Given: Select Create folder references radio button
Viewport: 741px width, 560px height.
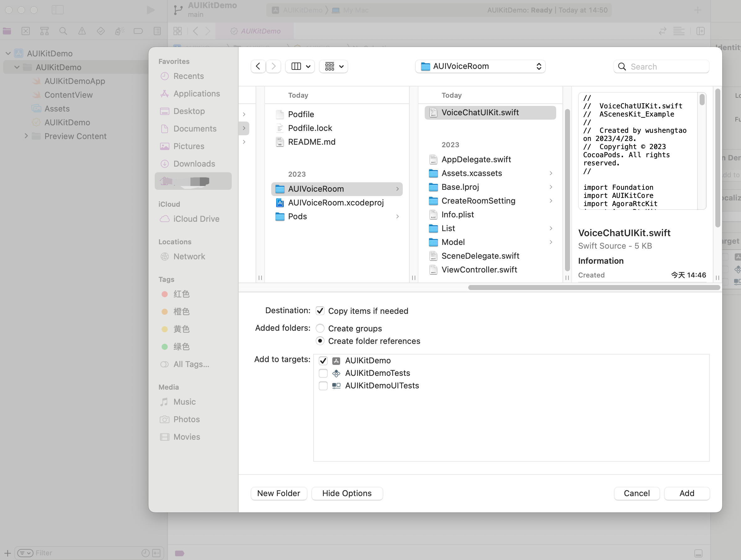Looking at the screenshot, I should (x=320, y=341).
